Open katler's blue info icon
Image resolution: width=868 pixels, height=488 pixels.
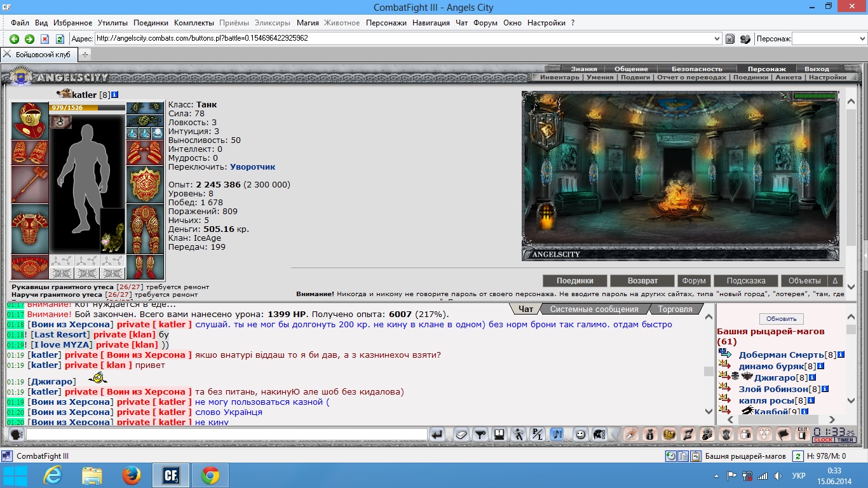point(115,95)
